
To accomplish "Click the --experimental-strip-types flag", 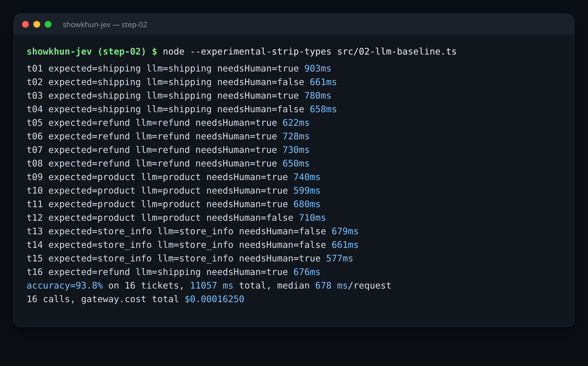I will coord(261,51).
